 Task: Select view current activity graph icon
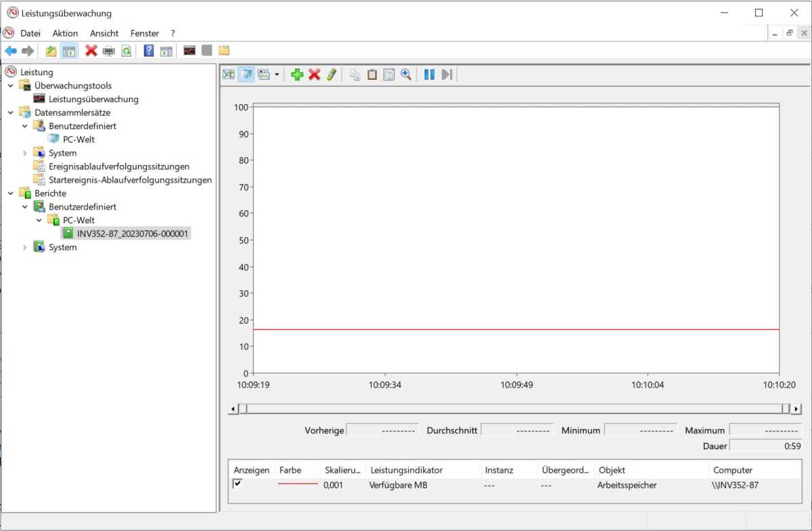point(229,74)
